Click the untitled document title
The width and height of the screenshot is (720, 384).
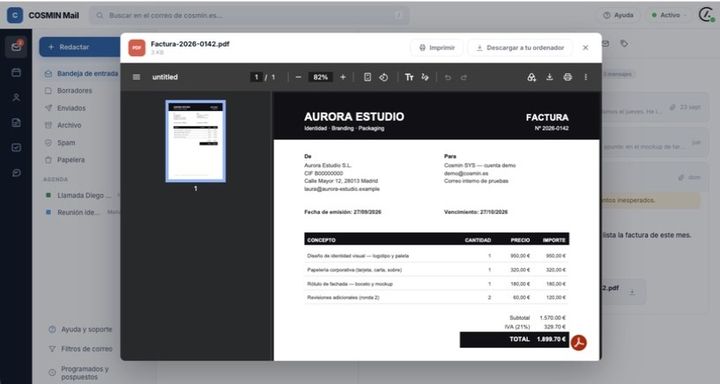(165, 77)
